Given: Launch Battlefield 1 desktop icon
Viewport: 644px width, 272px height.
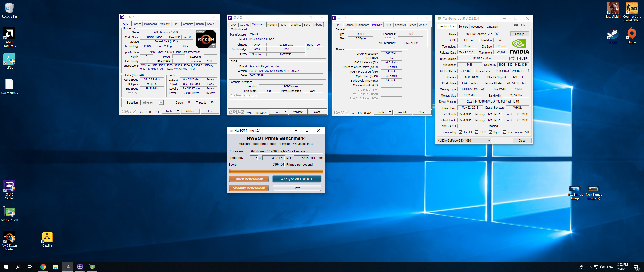Looking at the screenshot, I should [613, 10].
